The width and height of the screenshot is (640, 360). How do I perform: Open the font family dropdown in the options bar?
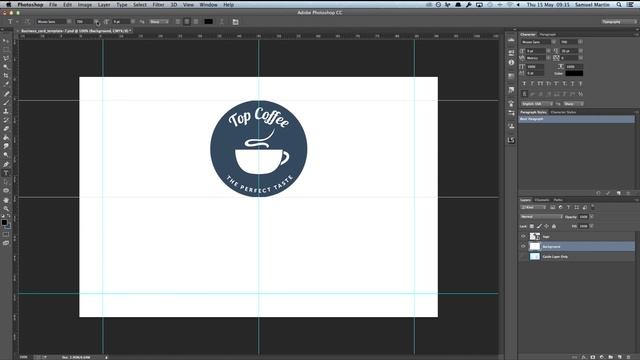69,22
